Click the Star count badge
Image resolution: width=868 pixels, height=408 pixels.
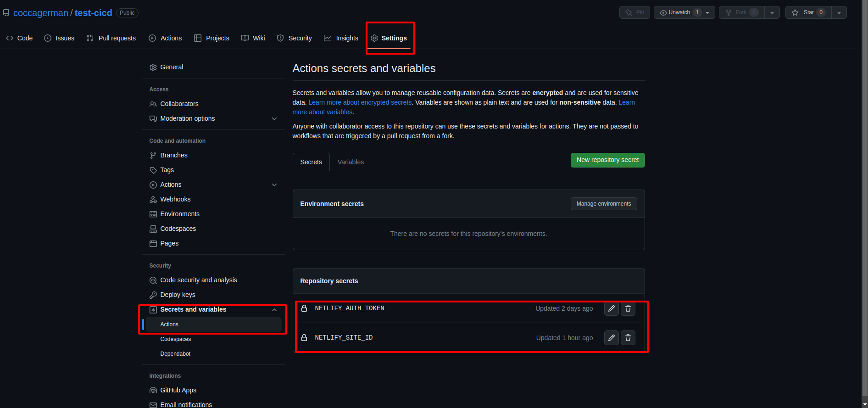pyautogui.click(x=821, y=12)
